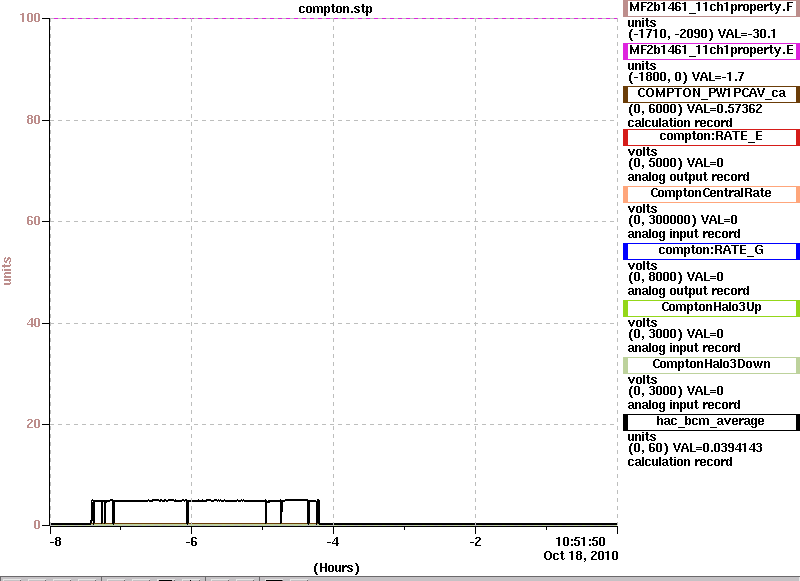
Task: Click the compton.stp plot title
Action: (x=335, y=9)
